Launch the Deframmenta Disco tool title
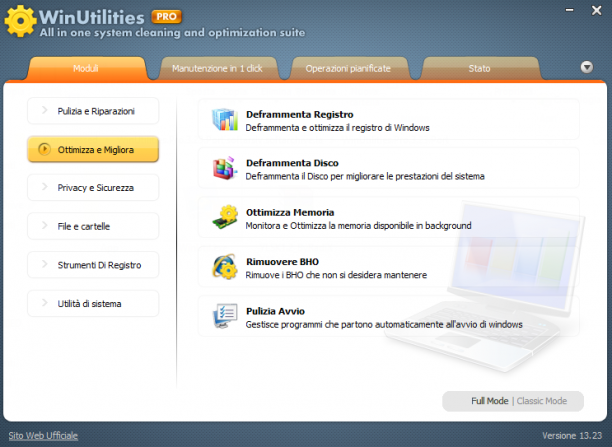The height and width of the screenshot is (447, 612). pyautogui.click(x=292, y=163)
